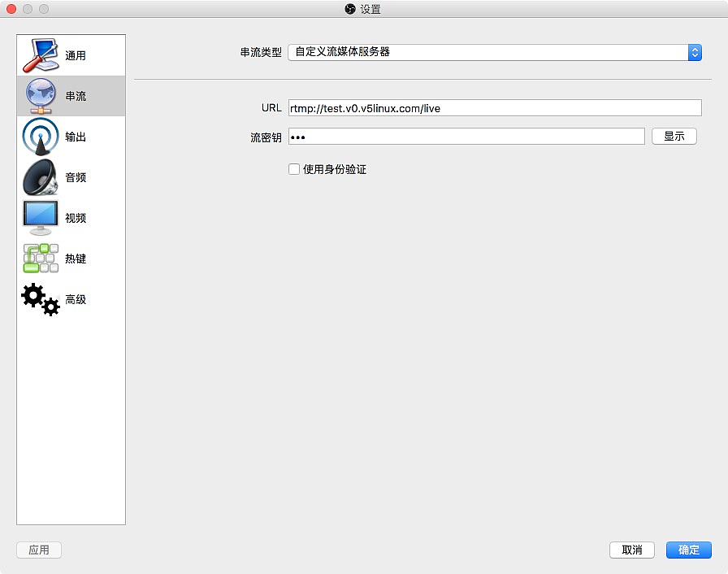Click into the URL input field
Viewport: 728px width, 574px height.
pos(494,107)
